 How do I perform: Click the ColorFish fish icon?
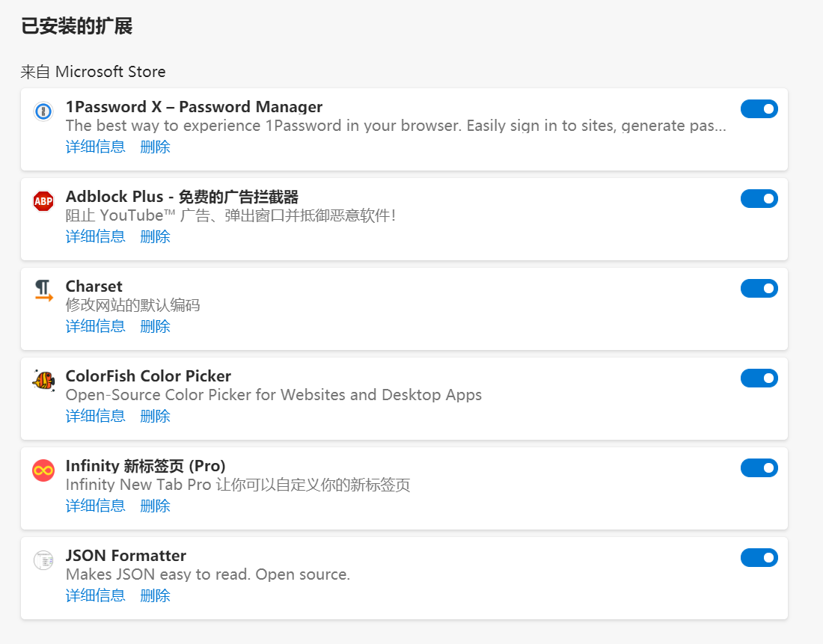point(43,380)
